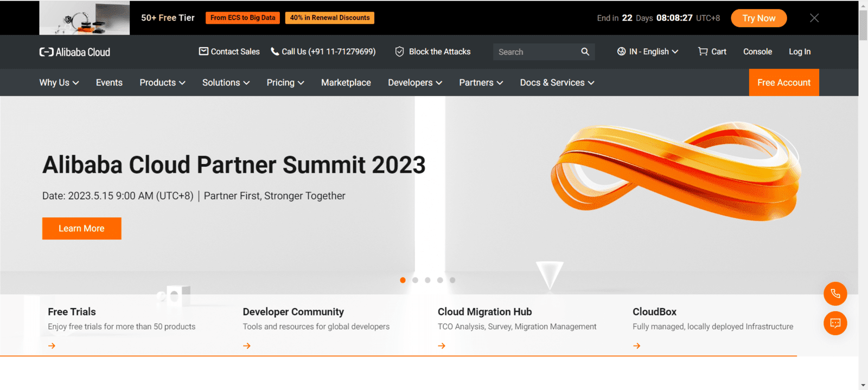Select the first carousel dot
The image size is (868, 390).
click(x=403, y=280)
